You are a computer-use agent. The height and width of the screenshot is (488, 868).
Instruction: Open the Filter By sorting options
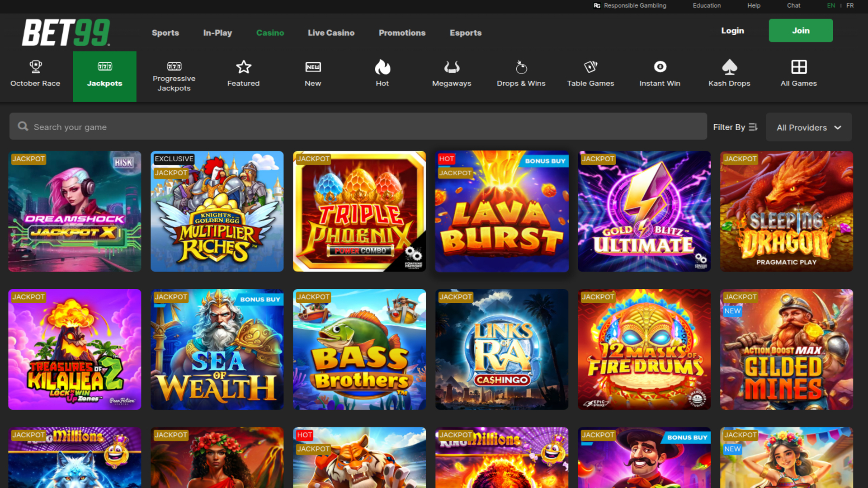(x=735, y=127)
